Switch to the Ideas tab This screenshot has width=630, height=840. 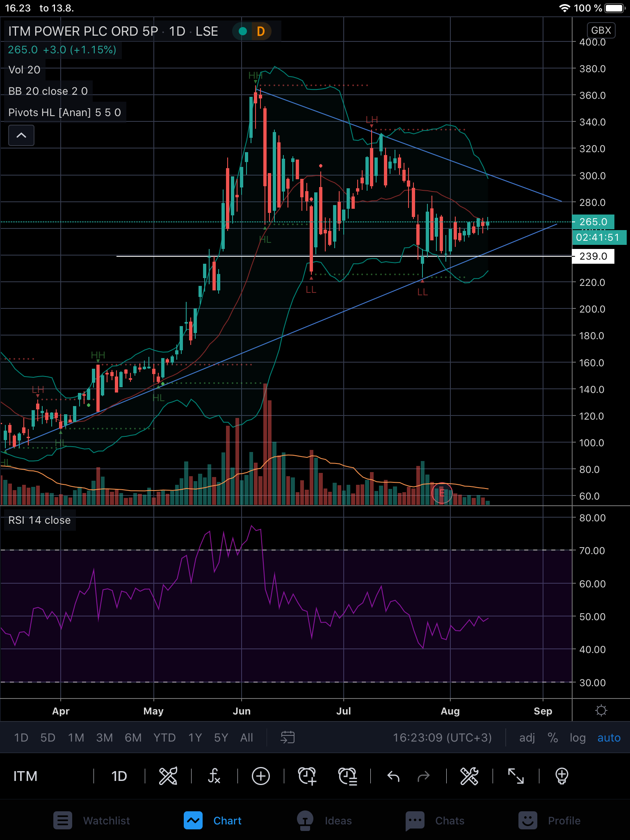(324, 820)
